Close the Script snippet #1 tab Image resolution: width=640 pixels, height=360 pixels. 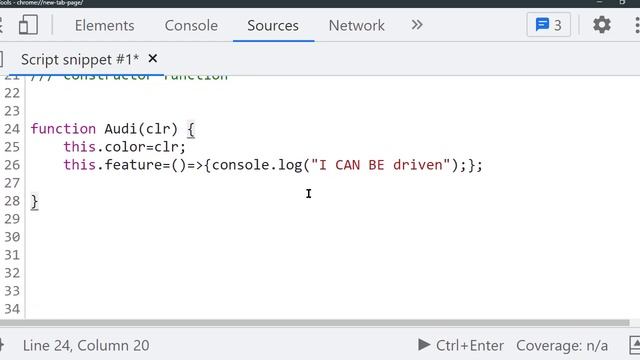(x=153, y=59)
